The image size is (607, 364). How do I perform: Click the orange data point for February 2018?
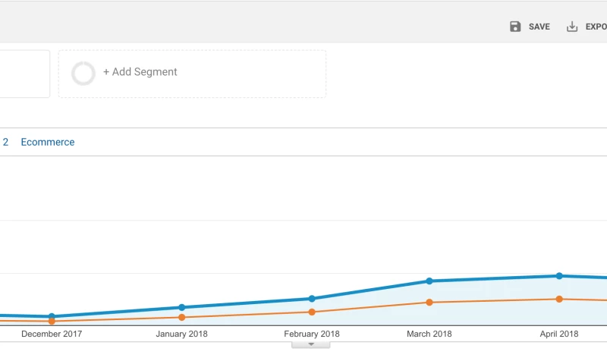click(312, 312)
